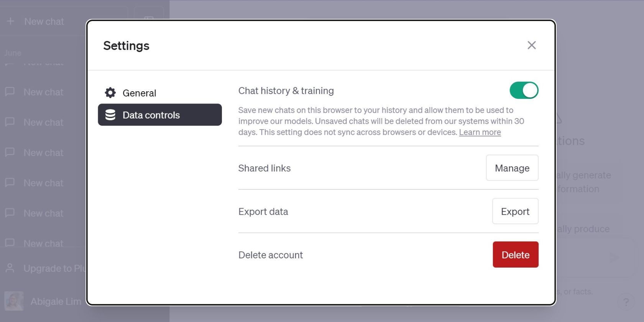Click the send message arrow icon

[614, 257]
